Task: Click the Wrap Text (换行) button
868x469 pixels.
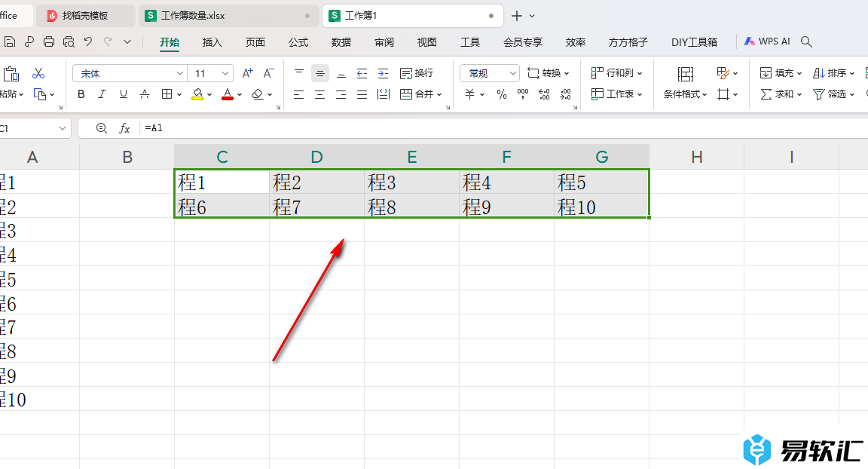Action: point(417,73)
